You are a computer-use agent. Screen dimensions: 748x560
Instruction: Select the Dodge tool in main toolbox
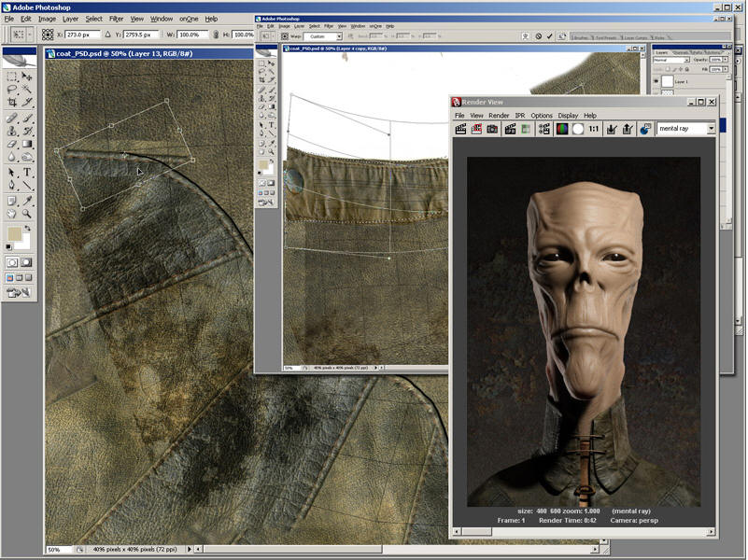[27, 156]
